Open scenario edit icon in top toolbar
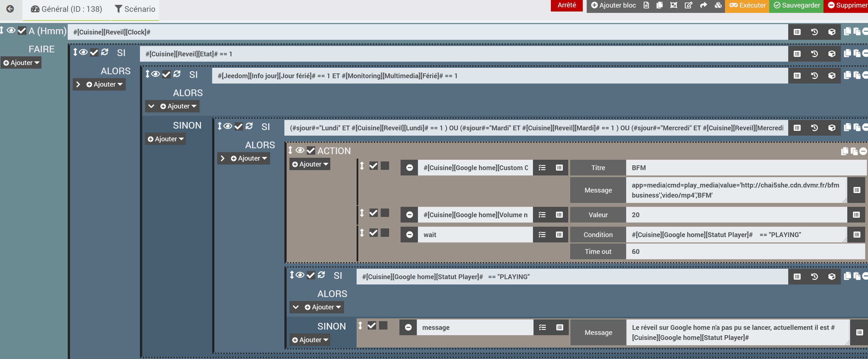The image size is (868, 359). pyautogui.click(x=688, y=5)
